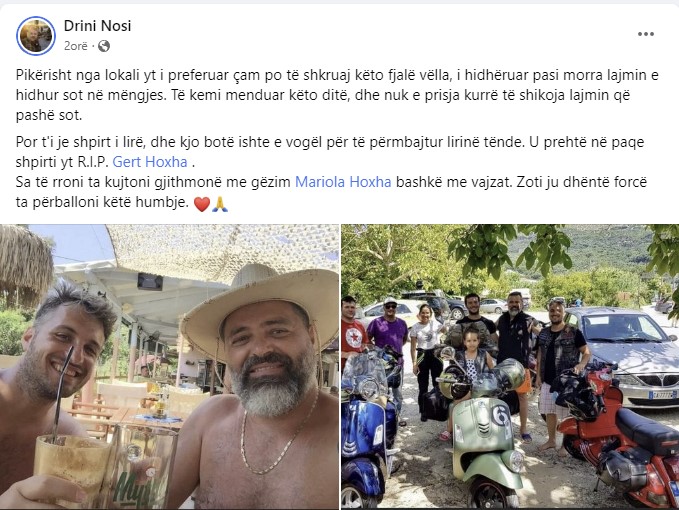Click the red heart emoji
The image size is (679, 510).
click(x=202, y=203)
